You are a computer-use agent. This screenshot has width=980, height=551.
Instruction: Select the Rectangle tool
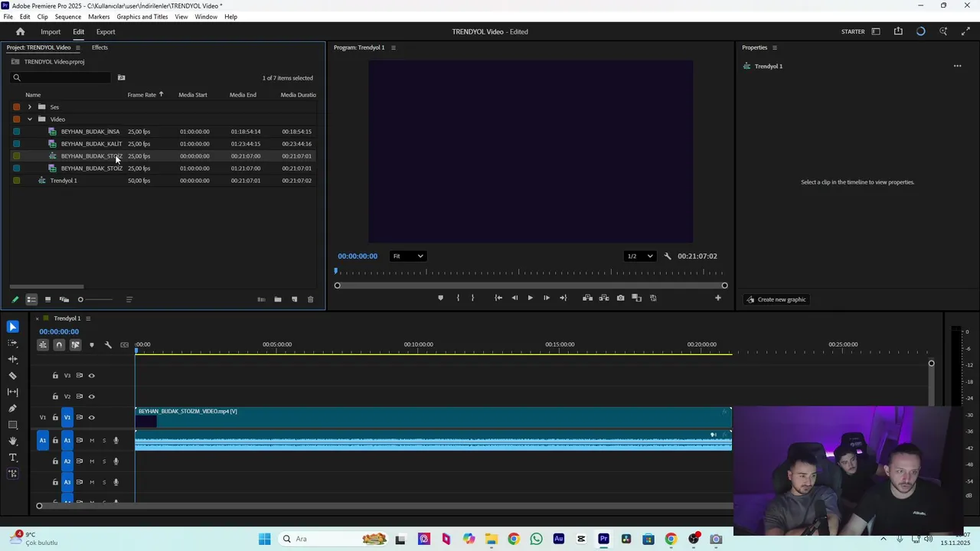(x=12, y=425)
